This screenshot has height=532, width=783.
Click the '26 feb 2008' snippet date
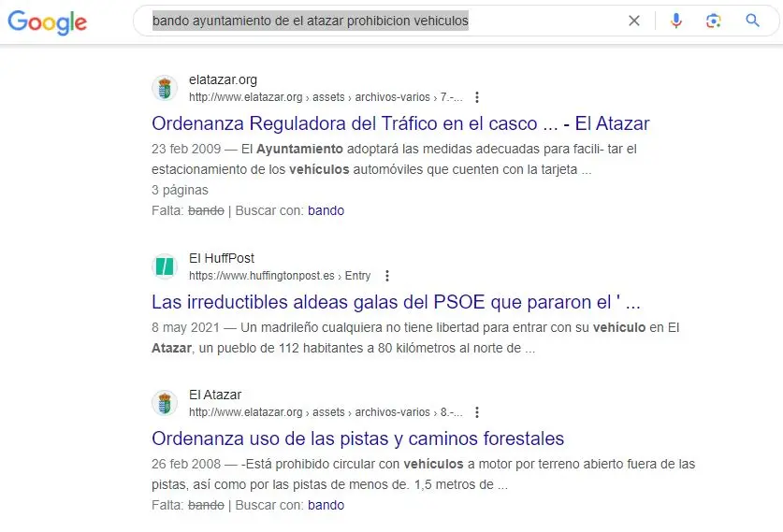(x=186, y=464)
